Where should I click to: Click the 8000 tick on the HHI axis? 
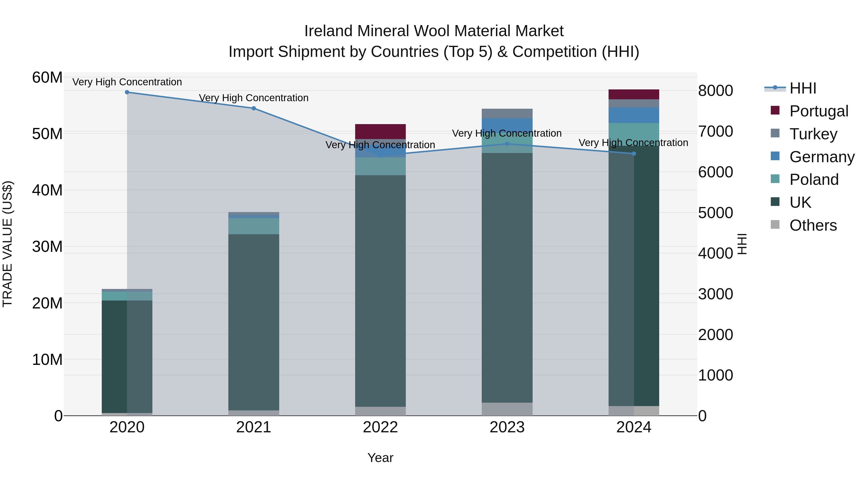point(716,91)
